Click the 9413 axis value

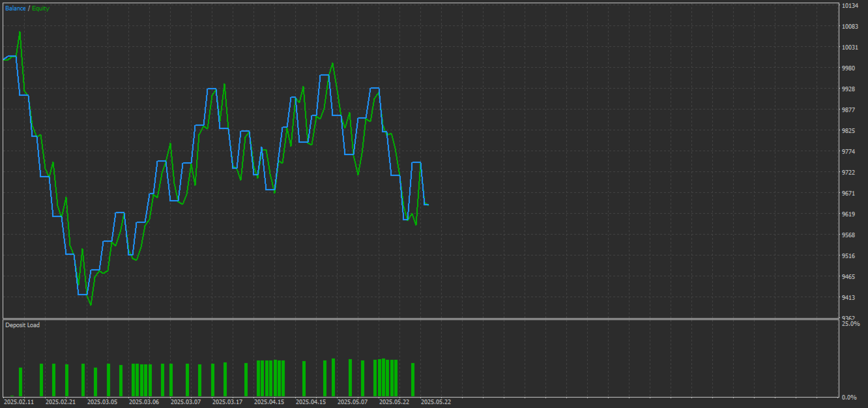[x=849, y=298]
